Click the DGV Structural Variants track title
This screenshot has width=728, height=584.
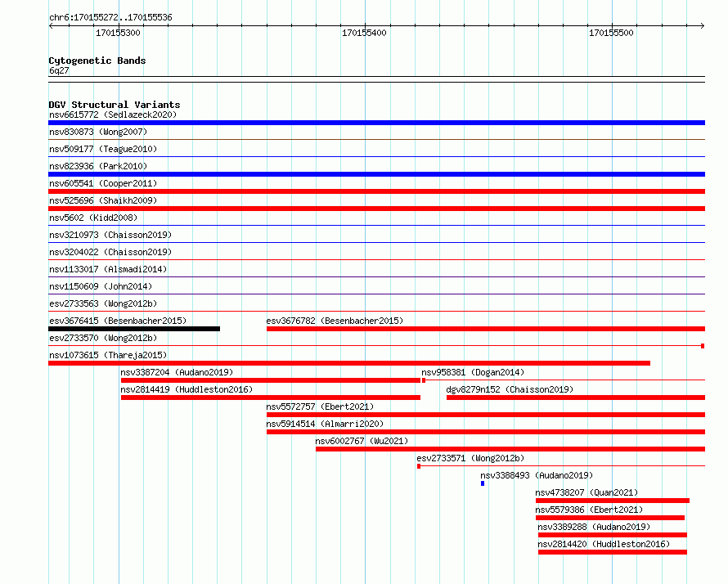115,105
